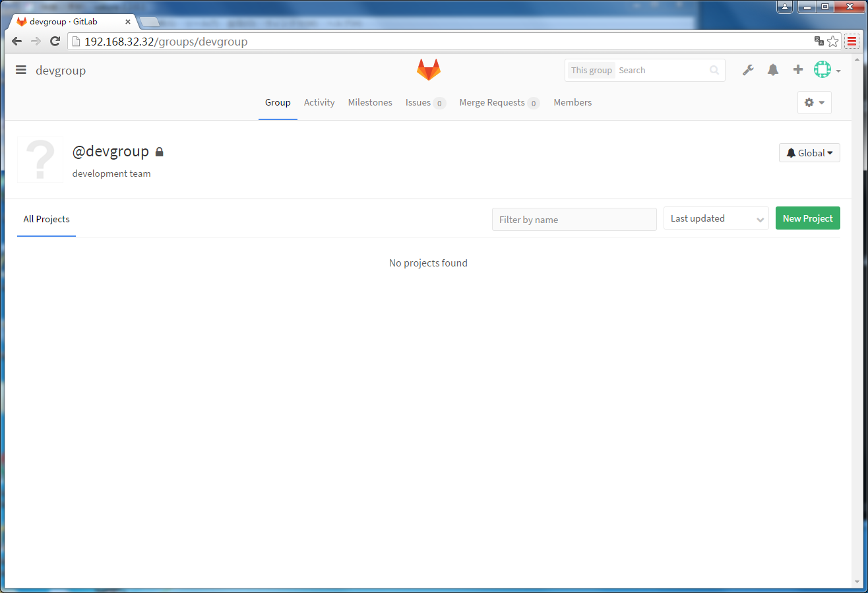Reload the page with the refresh icon
The height and width of the screenshot is (593, 868).
(55, 41)
